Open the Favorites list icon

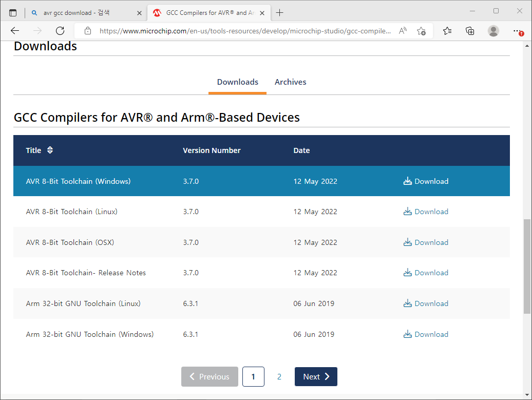coord(447,31)
